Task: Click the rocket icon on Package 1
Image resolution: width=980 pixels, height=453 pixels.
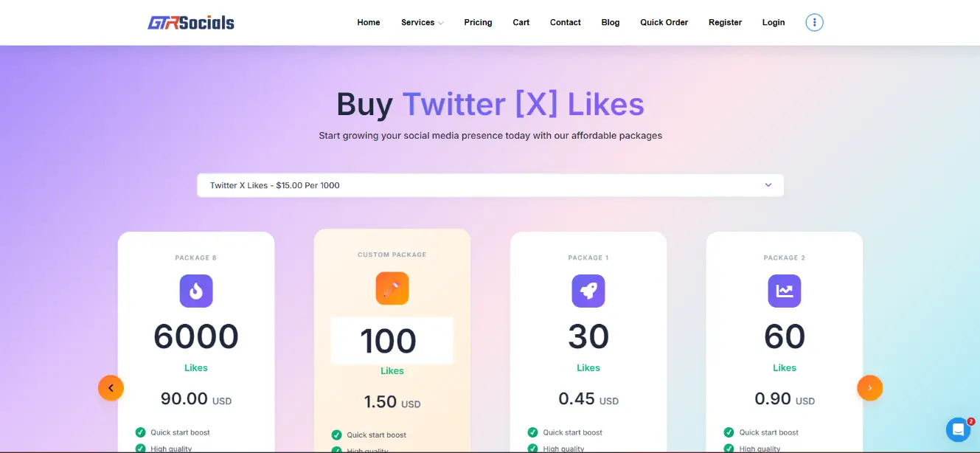Action: [x=588, y=291]
